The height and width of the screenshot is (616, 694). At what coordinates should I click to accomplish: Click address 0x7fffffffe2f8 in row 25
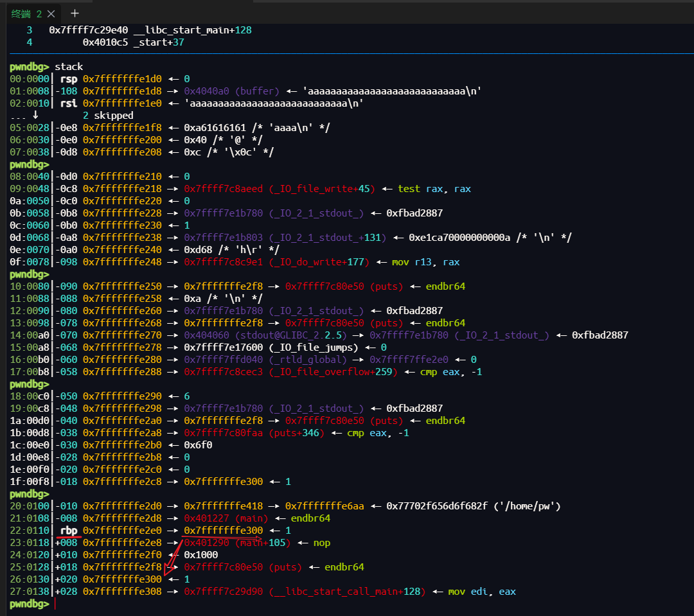122,567
